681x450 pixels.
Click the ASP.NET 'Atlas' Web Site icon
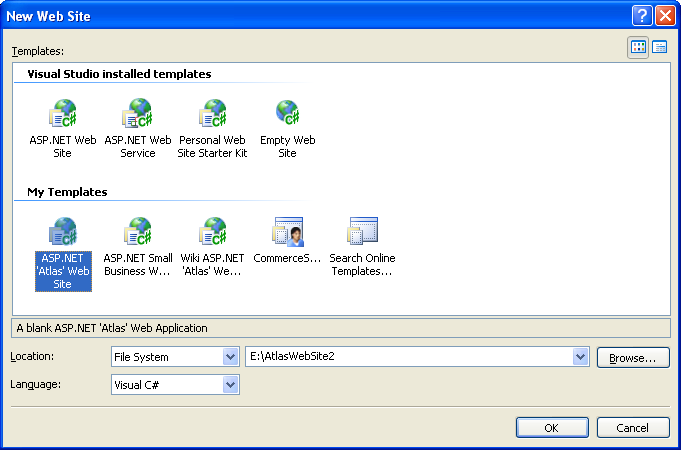[63, 232]
